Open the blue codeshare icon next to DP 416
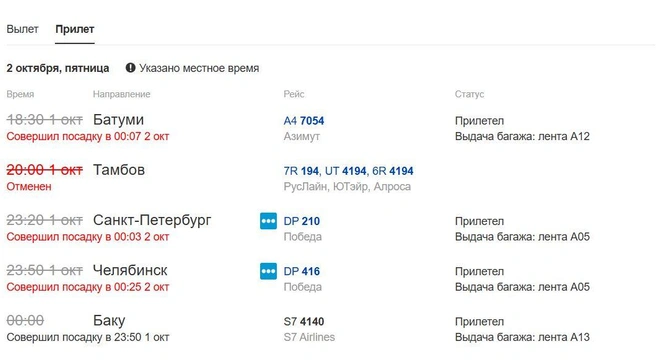This screenshot has width=656, height=362. point(268,271)
